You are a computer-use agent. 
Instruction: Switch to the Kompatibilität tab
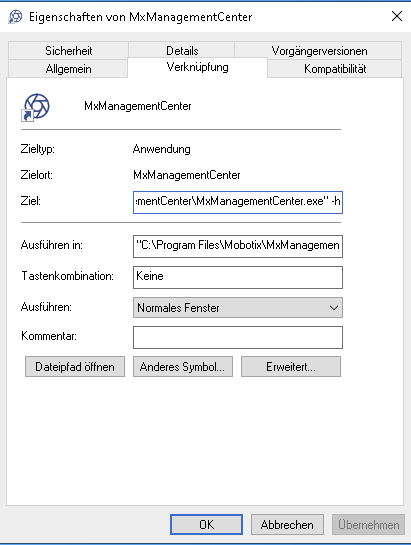point(335,69)
